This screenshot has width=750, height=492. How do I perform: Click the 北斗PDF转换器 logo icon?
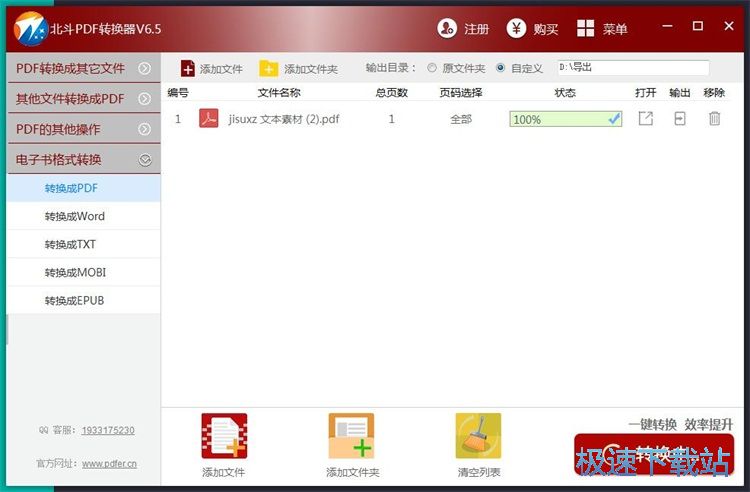click(x=30, y=29)
